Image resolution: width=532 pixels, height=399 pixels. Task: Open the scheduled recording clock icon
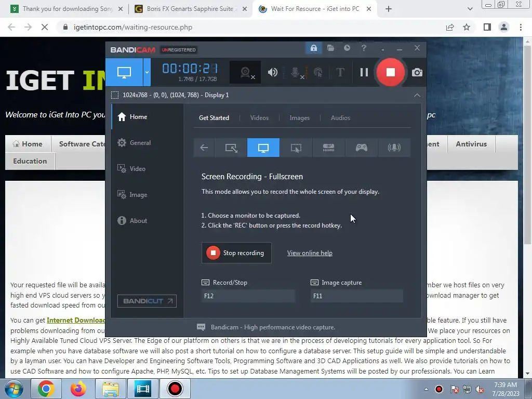point(347,48)
